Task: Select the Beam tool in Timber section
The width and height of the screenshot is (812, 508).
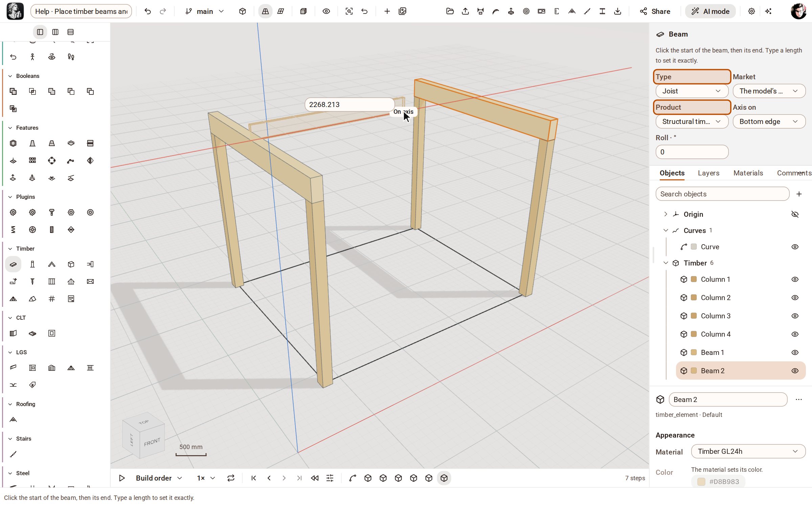Action: pyautogui.click(x=13, y=264)
